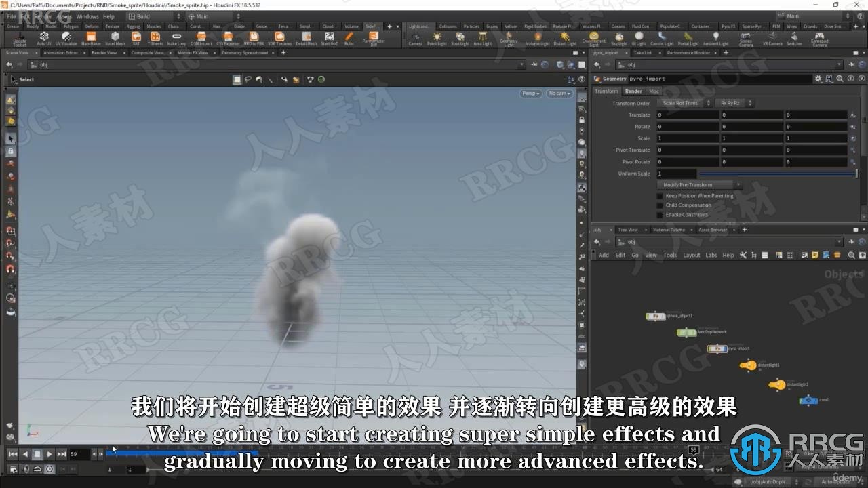Viewport: 868px width, 488px height.
Task: Open the Windows menu
Action: tap(87, 16)
